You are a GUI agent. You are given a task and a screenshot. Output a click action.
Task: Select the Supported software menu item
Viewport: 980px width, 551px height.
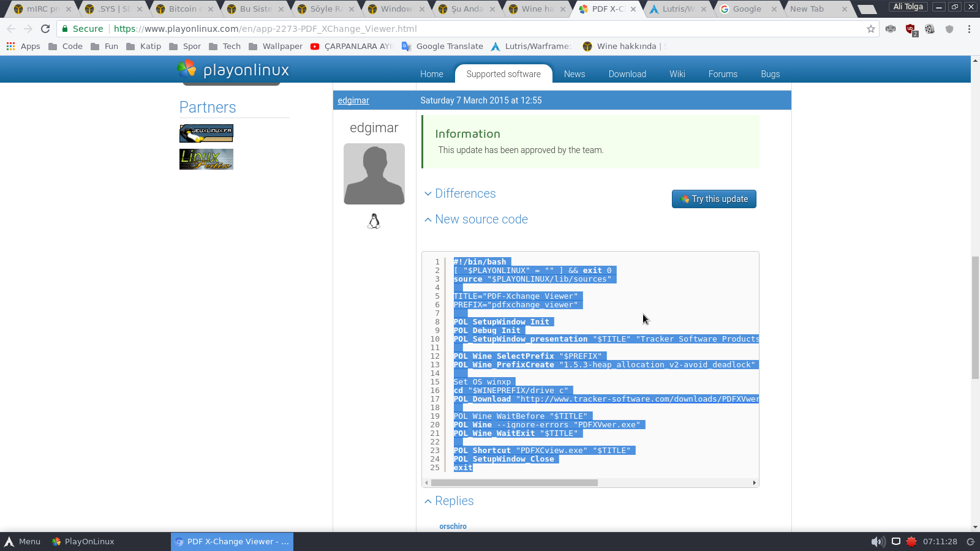pyautogui.click(x=503, y=74)
